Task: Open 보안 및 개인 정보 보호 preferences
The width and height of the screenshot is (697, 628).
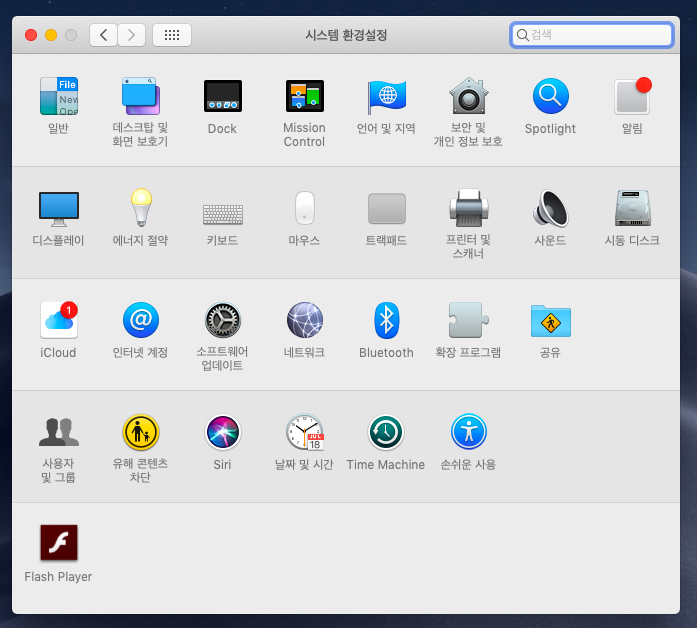Action: (x=469, y=96)
